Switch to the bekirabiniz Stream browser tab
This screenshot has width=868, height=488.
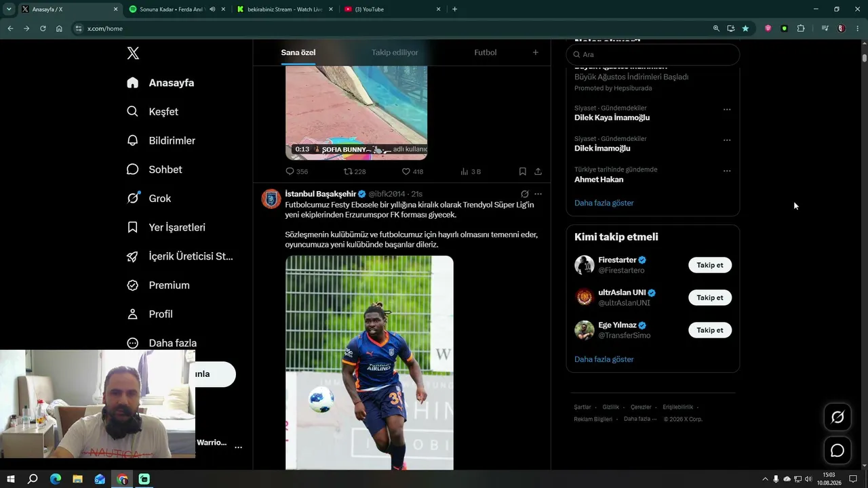click(285, 9)
